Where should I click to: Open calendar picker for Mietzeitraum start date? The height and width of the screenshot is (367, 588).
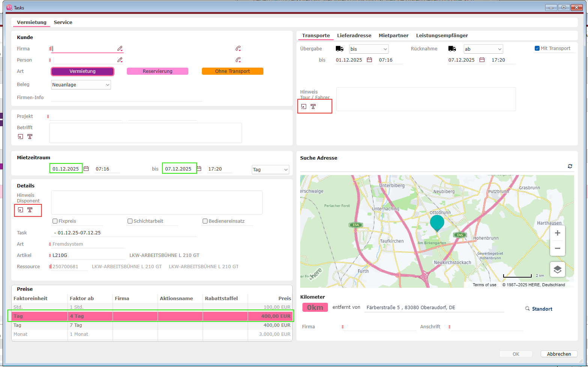(x=86, y=169)
